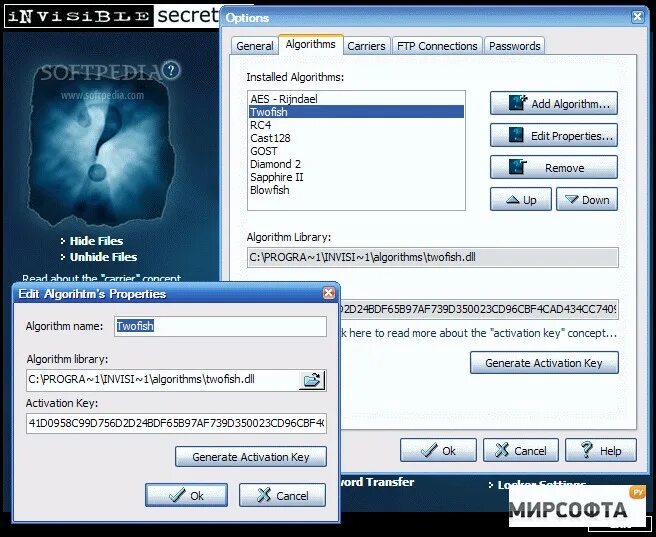
Task: Select AES - Rijndael in installed algorithms
Action: [356, 99]
